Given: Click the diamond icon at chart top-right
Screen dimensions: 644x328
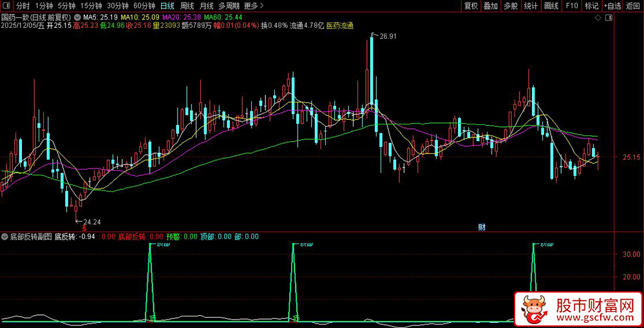Looking at the screenshot, I should pyautogui.click(x=598, y=17).
